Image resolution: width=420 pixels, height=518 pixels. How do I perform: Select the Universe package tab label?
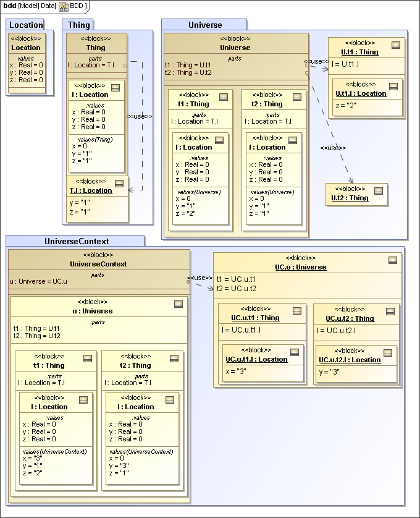point(205,25)
